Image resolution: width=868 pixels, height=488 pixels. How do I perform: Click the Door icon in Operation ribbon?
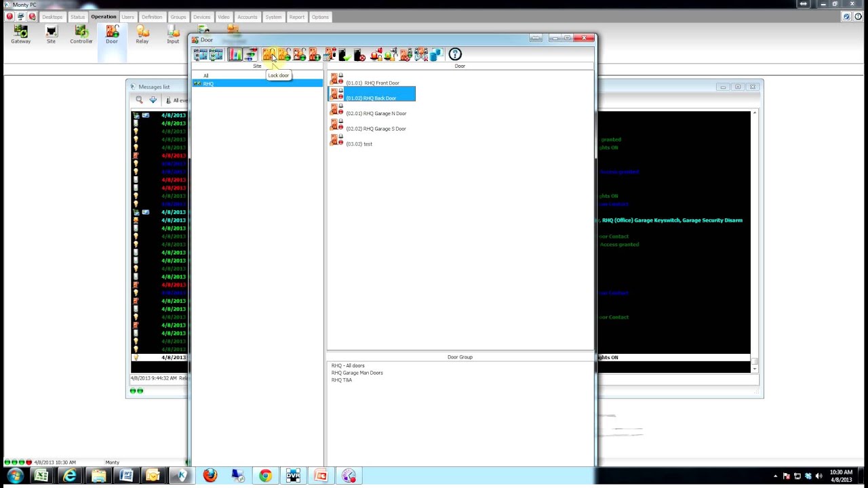(x=112, y=35)
